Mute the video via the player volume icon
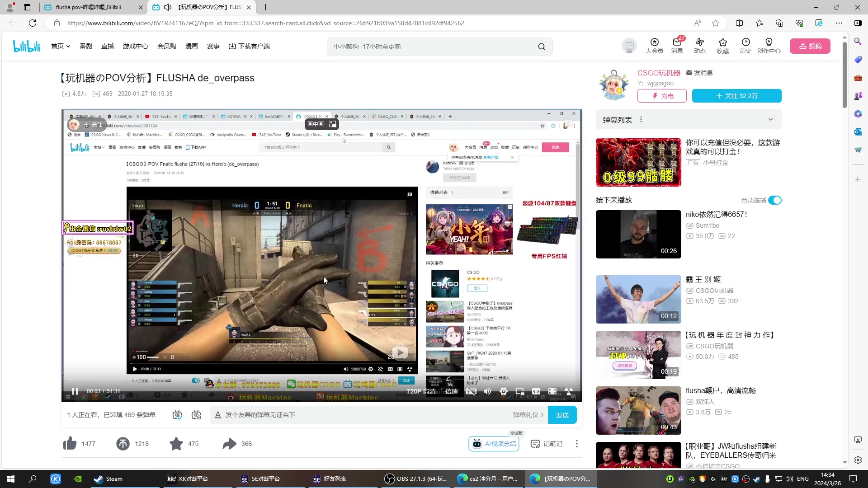The image size is (868, 488). tap(487, 391)
